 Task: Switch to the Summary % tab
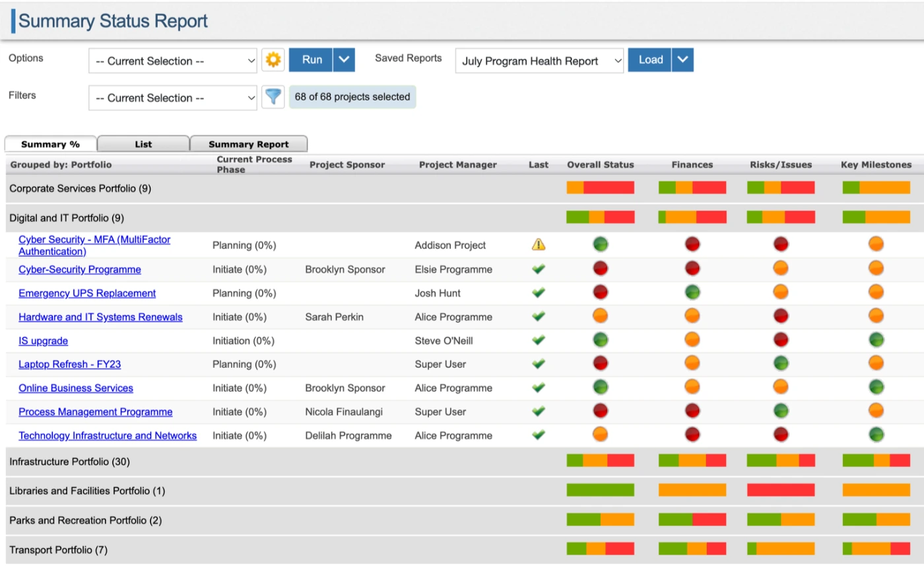click(51, 144)
